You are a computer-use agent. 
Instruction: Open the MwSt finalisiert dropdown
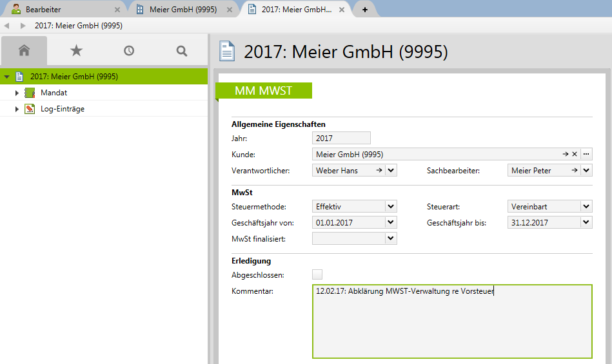point(391,238)
